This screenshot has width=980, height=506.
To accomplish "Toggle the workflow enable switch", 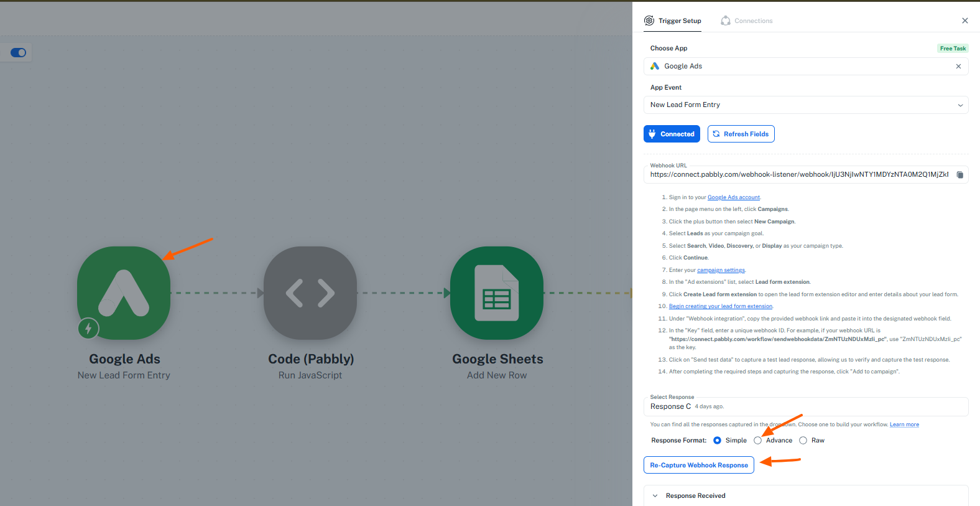I will pyautogui.click(x=18, y=53).
